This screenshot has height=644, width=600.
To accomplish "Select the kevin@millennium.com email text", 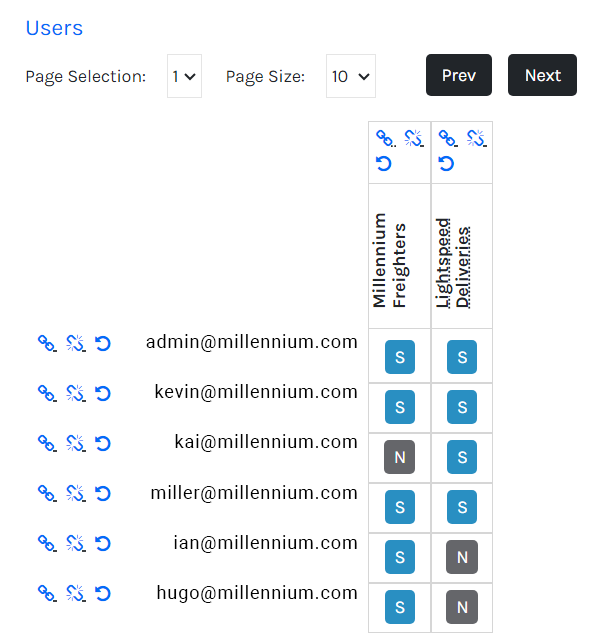I will point(256,392).
